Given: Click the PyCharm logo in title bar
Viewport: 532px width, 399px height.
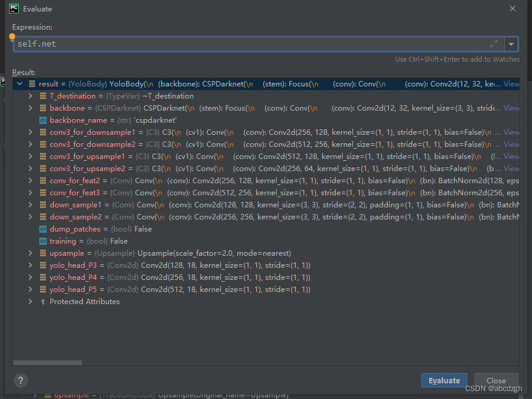Looking at the screenshot, I should pyautogui.click(x=14, y=8).
